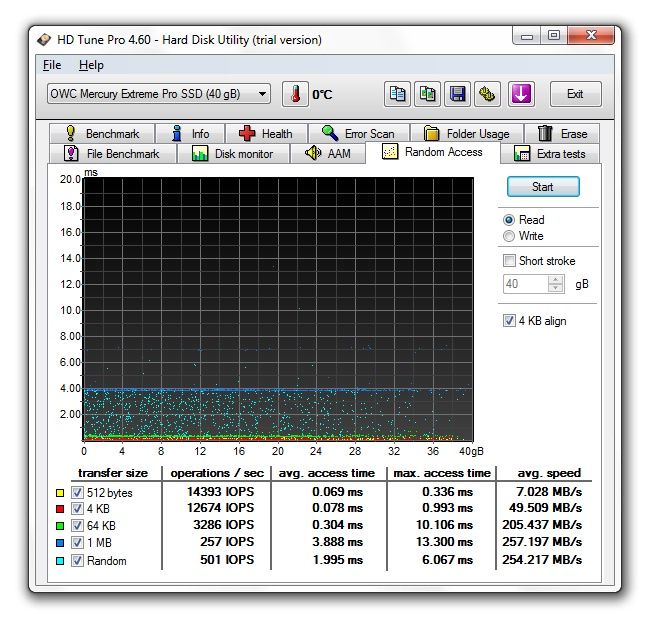Click the 1.995 ms avg access time

tap(338, 560)
